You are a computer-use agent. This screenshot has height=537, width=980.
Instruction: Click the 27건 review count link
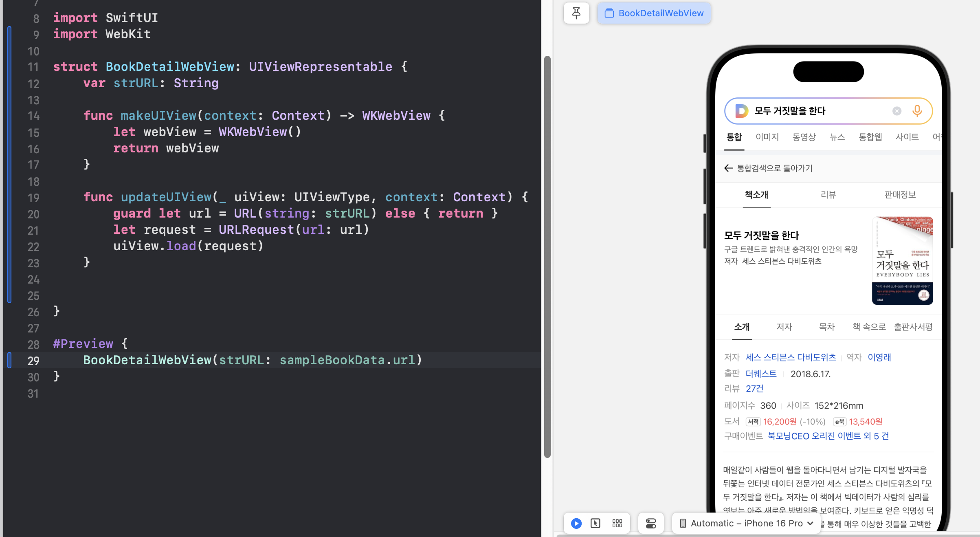754,389
